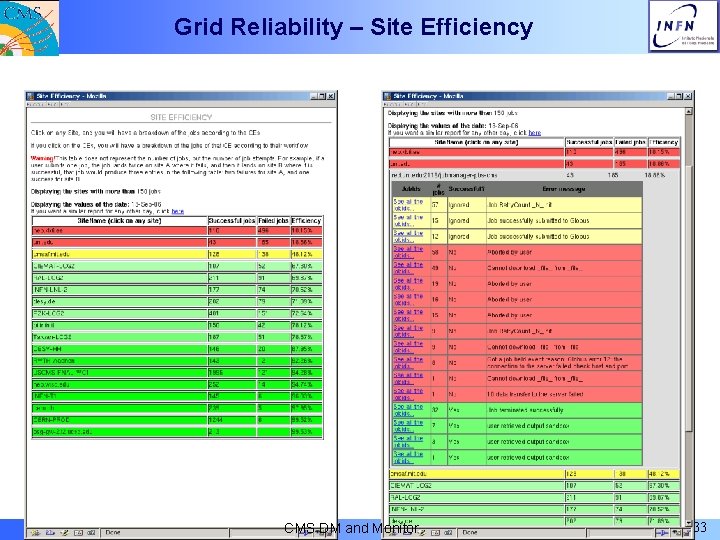The width and height of the screenshot is (720, 540).
Task: Select INFN-T1 site in left window
Action: 119,396
